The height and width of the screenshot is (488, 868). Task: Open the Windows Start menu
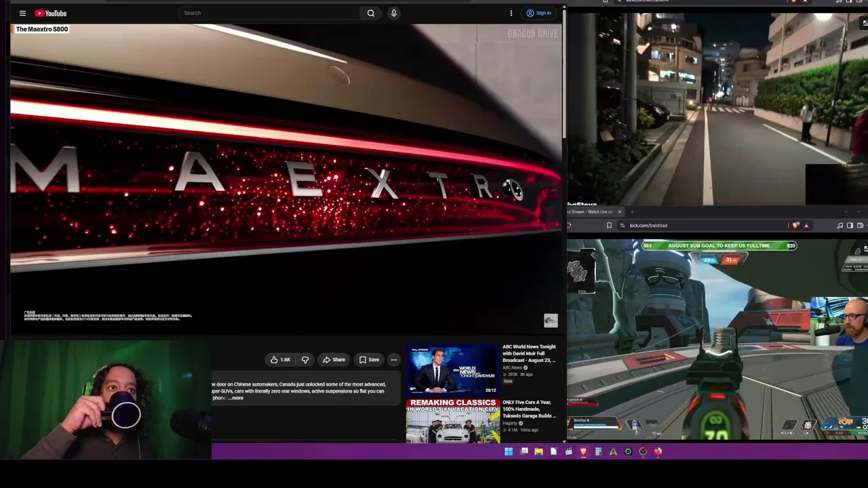tap(509, 451)
